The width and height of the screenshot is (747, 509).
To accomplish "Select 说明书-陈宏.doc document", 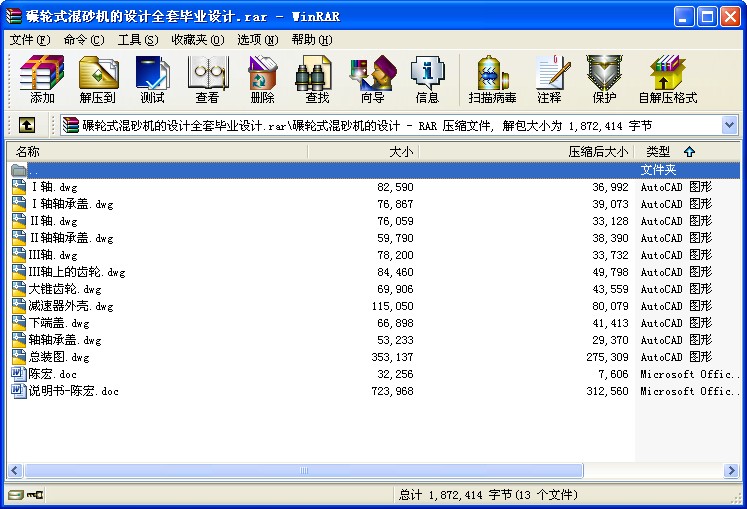I will click(x=73, y=391).
